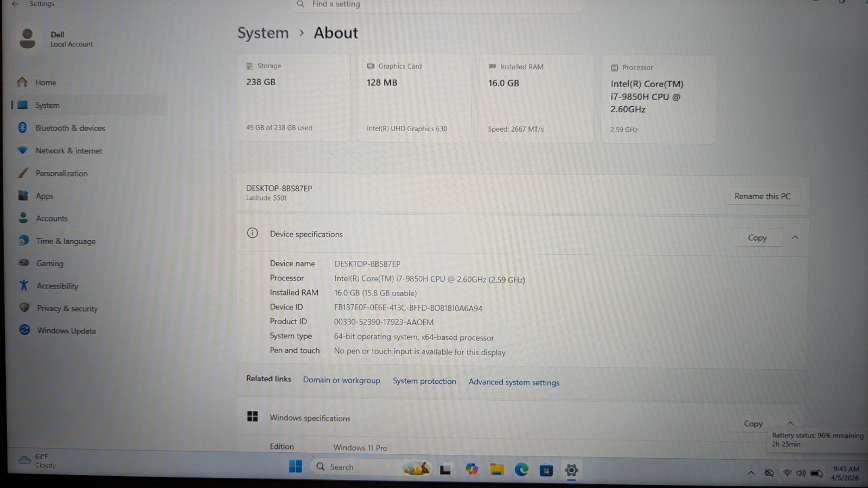Image resolution: width=868 pixels, height=488 pixels.
Task: Click the Wi-Fi icon in system tray
Action: click(x=787, y=473)
